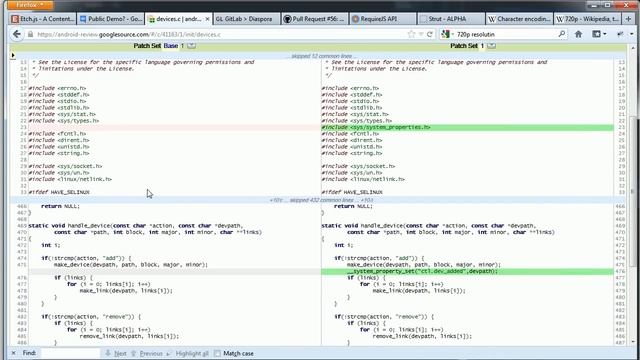Click the Google search engine icon
The width and height of the screenshot is (640, 360).
[x=446, y=34]
